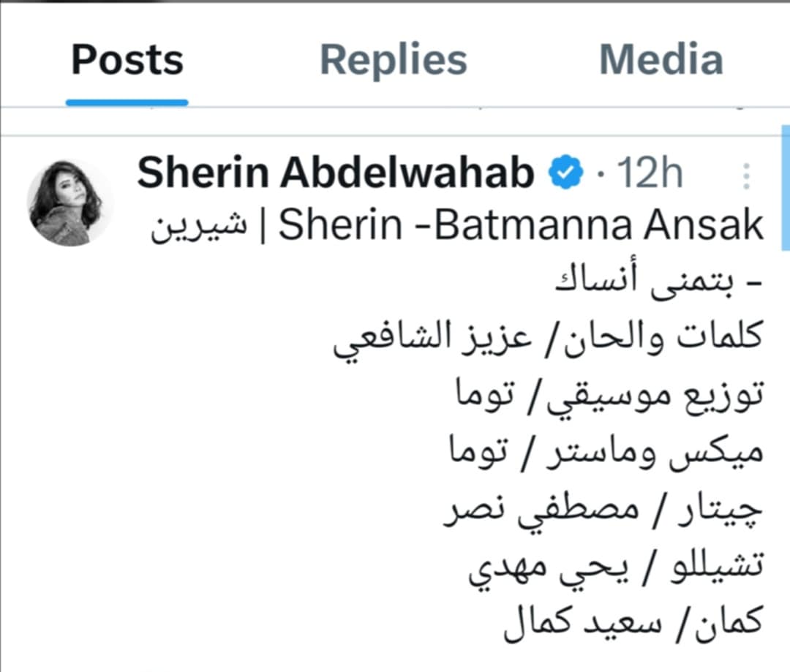Image resolution: width=790 pixels, height=672 pixels.
Task: Switch to the Media tab
Action: click(661, 60)
